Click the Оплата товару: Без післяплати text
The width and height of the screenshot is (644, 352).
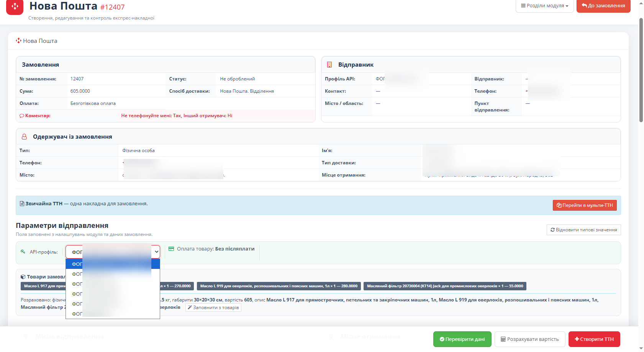pos(216,249)
